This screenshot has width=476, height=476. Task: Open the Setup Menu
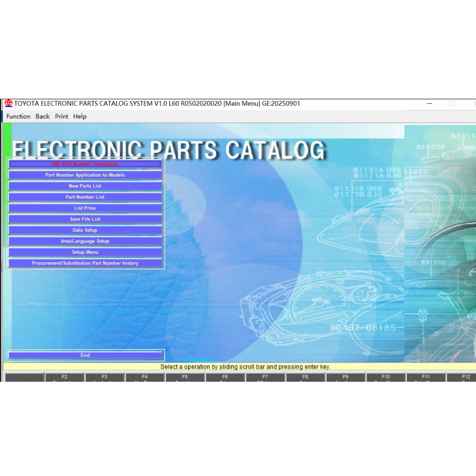coord(85,252)
